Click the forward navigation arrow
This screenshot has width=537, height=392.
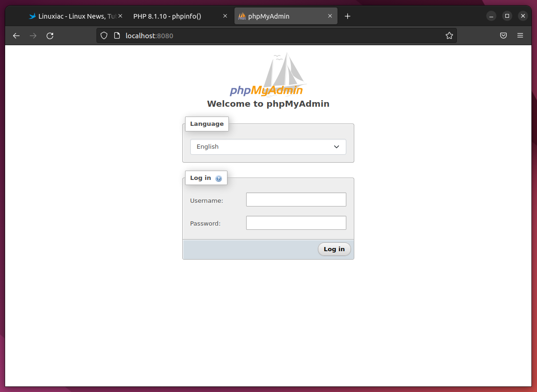[33, 35]
